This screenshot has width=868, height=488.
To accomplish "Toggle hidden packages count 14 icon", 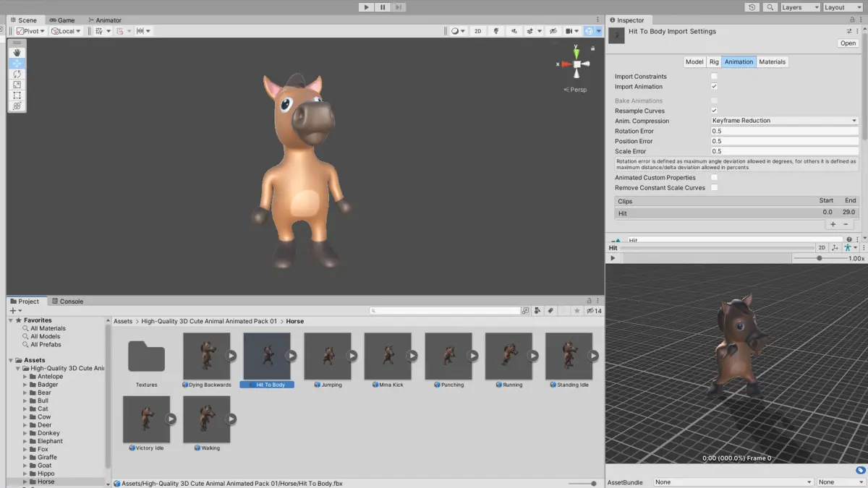I will 594,311.
